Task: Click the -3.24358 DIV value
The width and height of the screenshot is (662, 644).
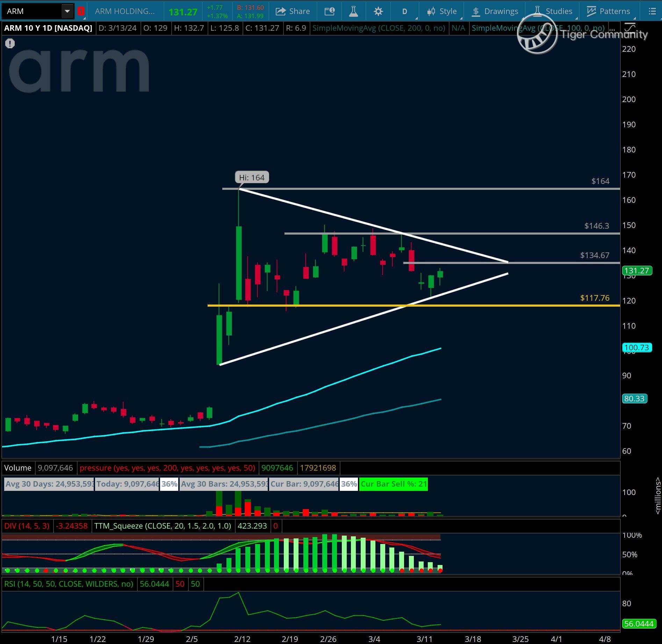Action: tap(72, 526)
